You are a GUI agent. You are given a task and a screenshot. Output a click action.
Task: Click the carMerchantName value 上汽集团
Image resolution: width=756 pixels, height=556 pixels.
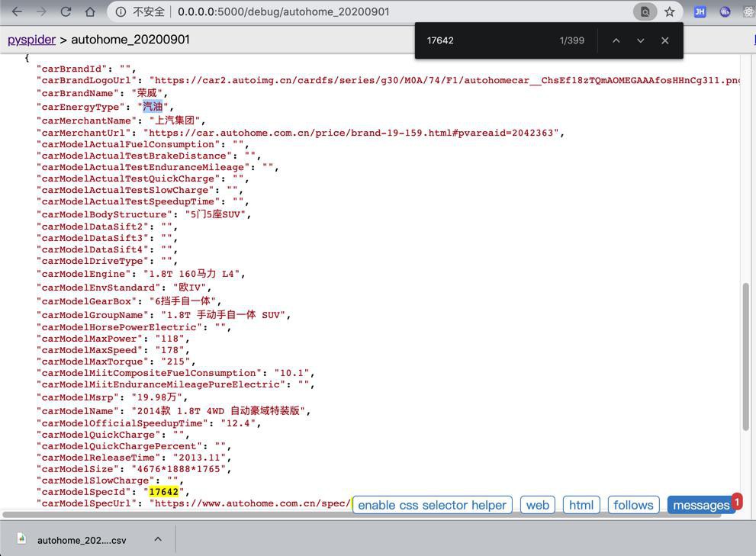pyautogui.click(x=175, y=120)
